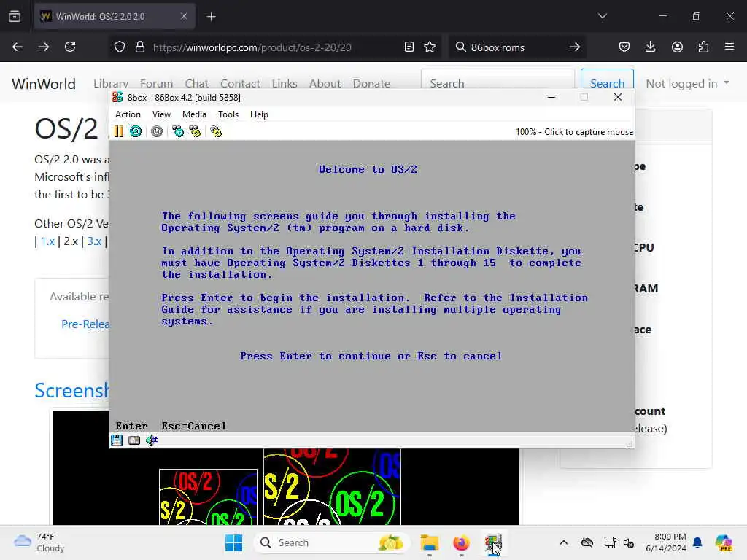Open Contact link on WinWorld
747x560 pixels.
240,83
